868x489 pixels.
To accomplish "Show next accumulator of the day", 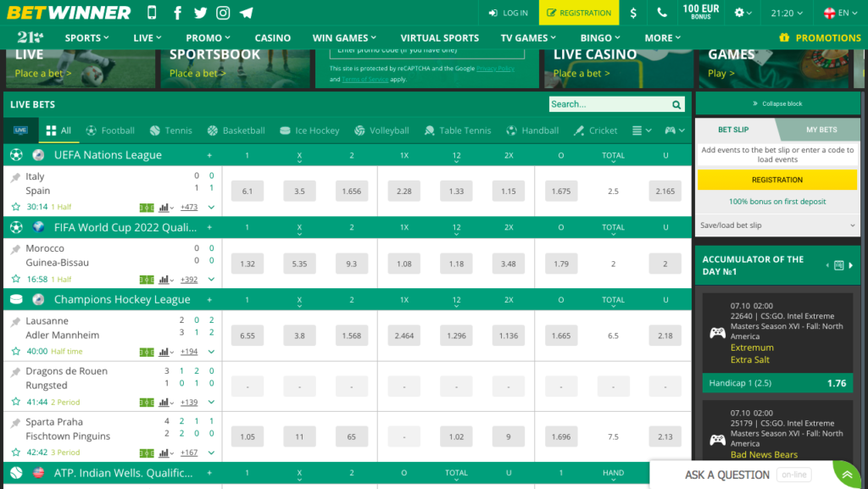I will 851,265.
